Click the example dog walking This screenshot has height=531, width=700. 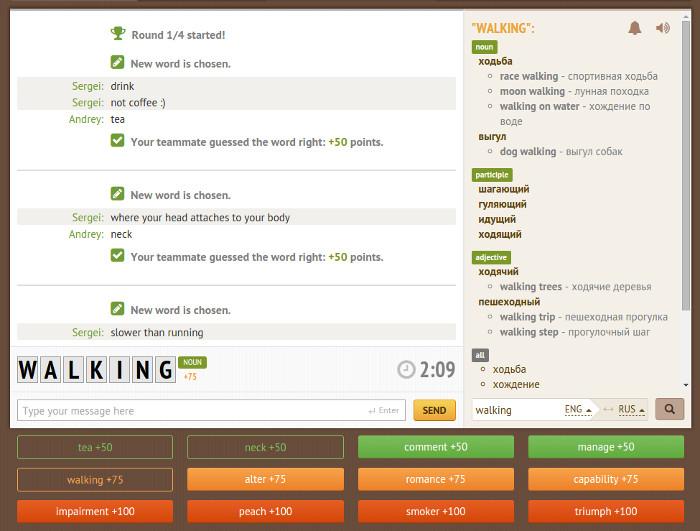(528, 151)
